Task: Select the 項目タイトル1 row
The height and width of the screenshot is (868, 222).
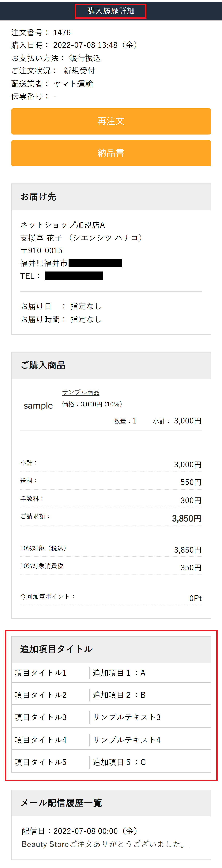Action: (x=40, y=673)
